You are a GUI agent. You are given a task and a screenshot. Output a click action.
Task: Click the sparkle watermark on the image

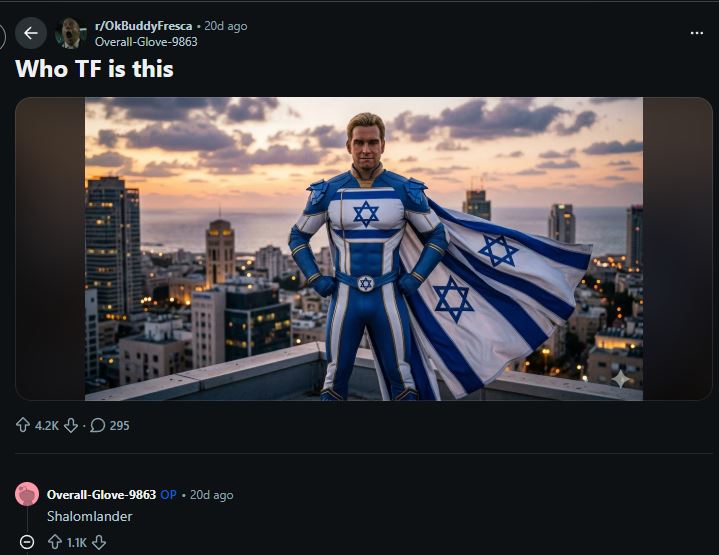pos(620,379)
